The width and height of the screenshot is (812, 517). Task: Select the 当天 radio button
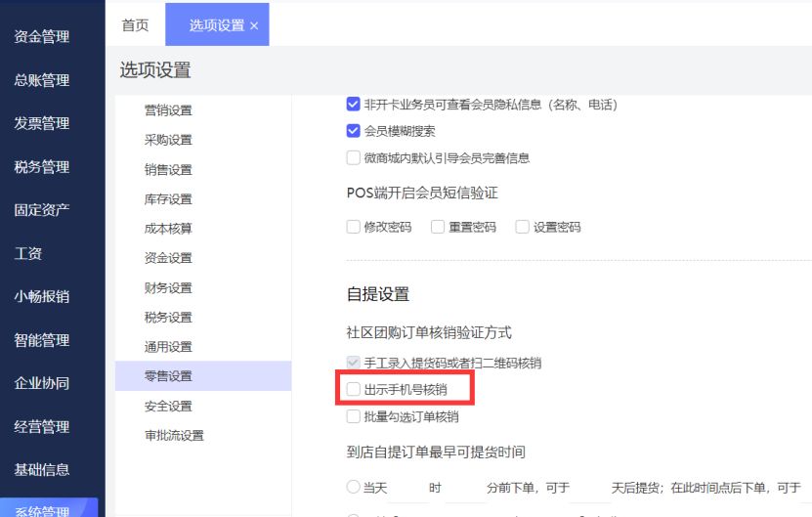pyautogui.click(x=354, y=487)
